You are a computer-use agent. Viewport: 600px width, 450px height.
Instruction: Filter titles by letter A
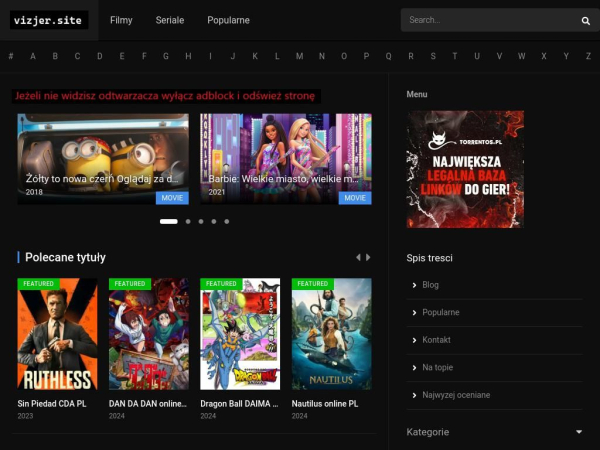pyautogui.click(x=33, y=56)
